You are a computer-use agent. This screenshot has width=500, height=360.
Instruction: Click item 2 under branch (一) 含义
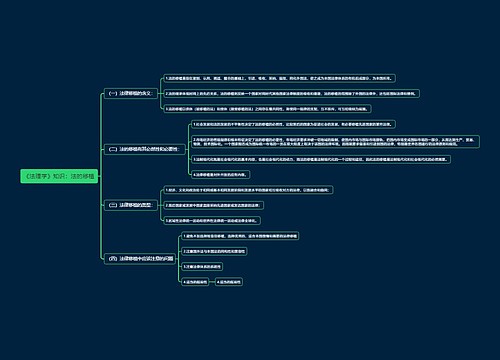pos(291,94)
